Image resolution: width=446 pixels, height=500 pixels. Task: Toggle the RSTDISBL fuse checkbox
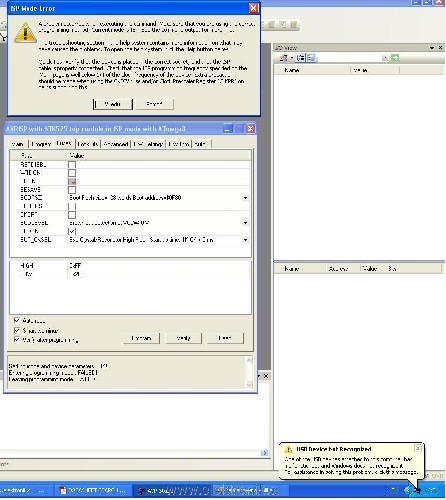[x=72, y=164]
